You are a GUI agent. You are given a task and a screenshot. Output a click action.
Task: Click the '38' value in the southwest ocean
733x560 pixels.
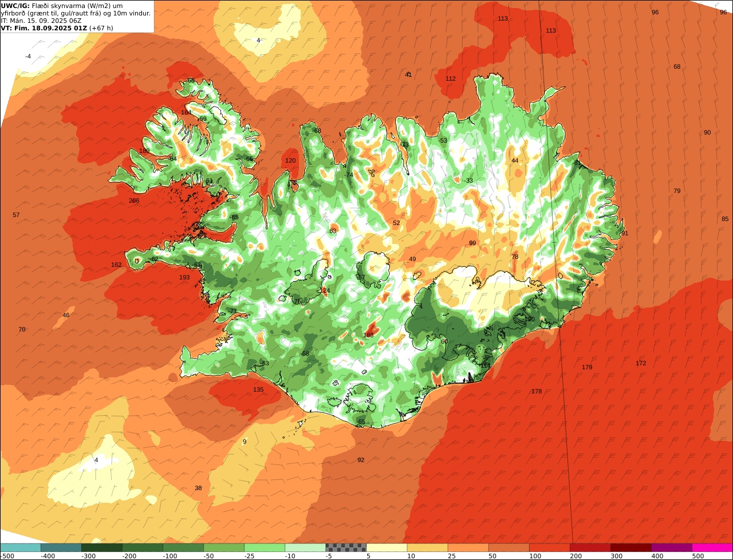point(198,488)
